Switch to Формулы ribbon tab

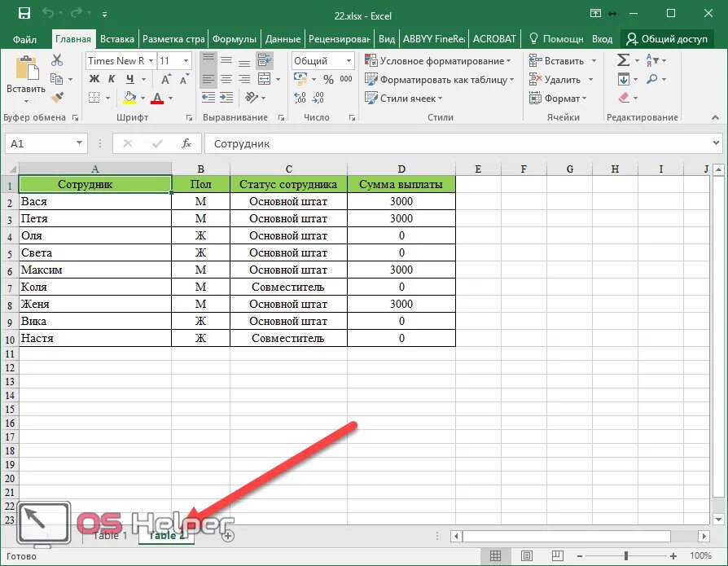point(234,39)
